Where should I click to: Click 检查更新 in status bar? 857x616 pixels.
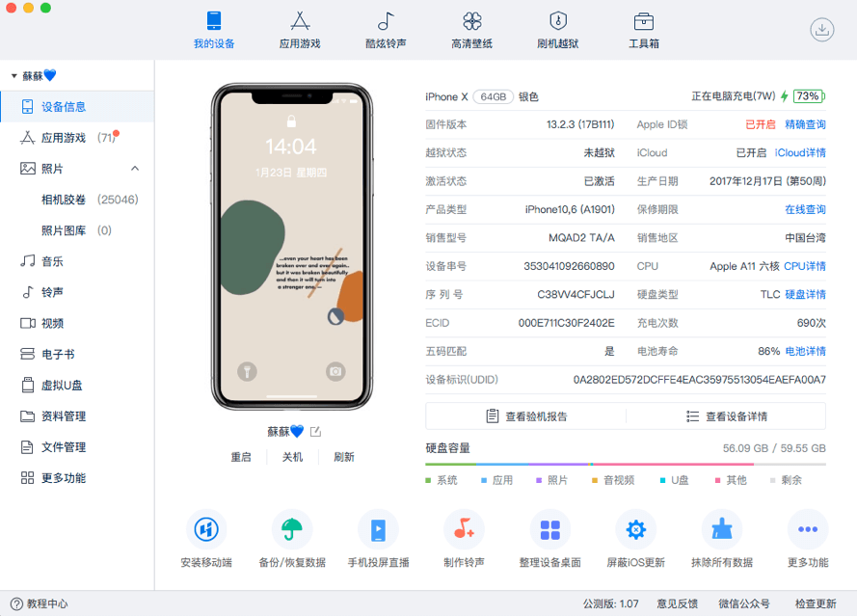816,603
